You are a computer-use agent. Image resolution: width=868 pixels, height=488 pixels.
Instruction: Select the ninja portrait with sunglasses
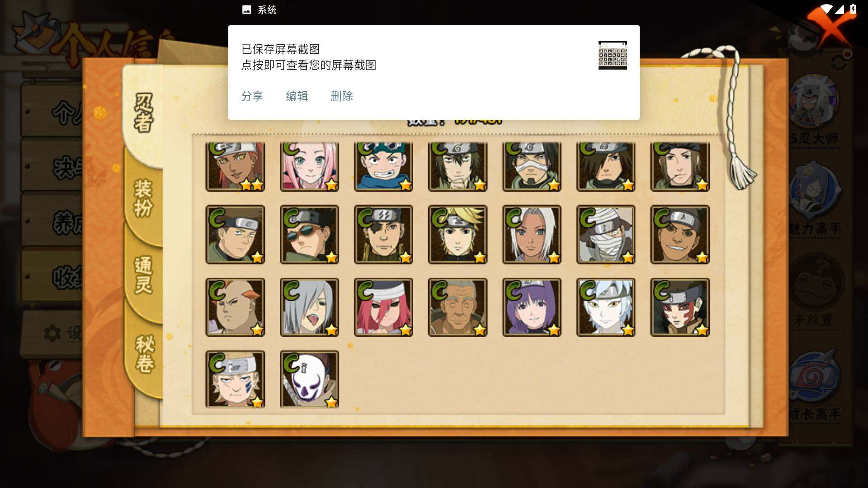click(309, 235)
